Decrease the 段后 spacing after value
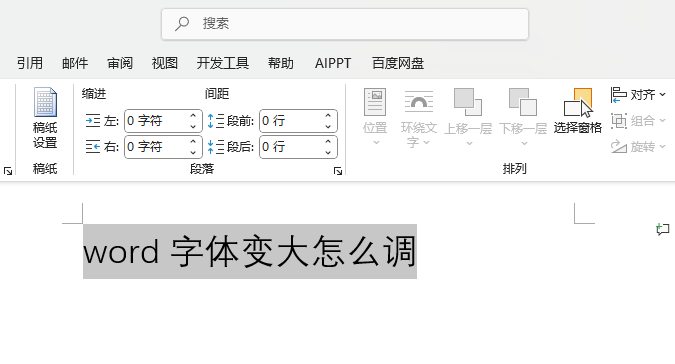 click(x=328, y=153)
